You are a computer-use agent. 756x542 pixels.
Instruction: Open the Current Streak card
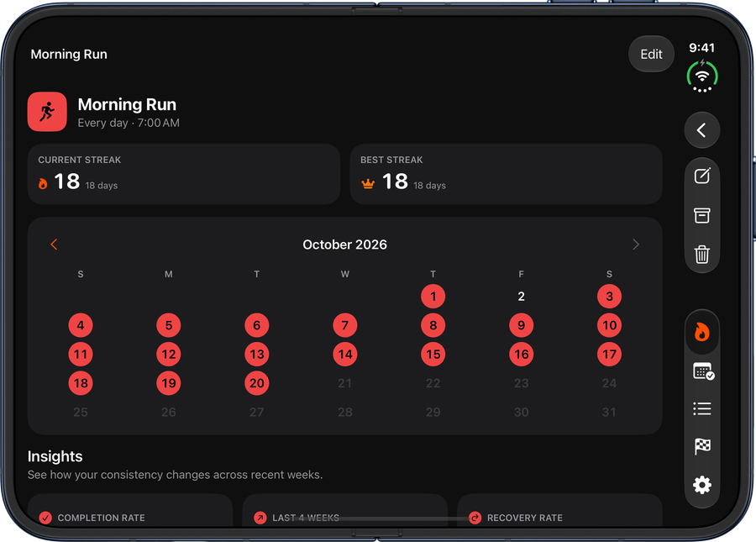coord(184,174)
